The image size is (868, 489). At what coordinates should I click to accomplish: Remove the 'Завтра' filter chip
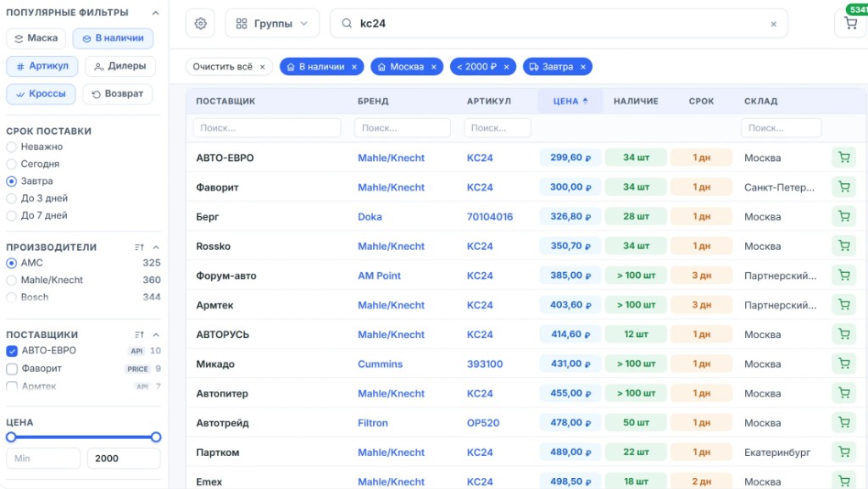(x=583, y=67)
